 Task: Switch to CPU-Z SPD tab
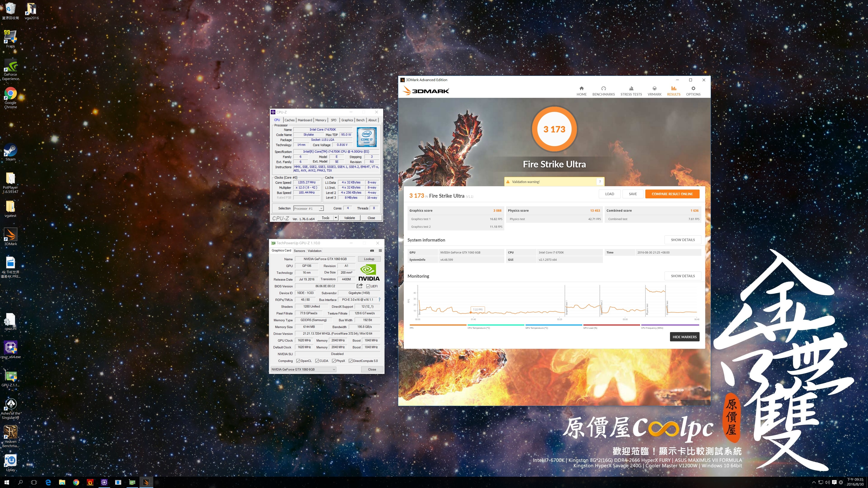[333, 120]
